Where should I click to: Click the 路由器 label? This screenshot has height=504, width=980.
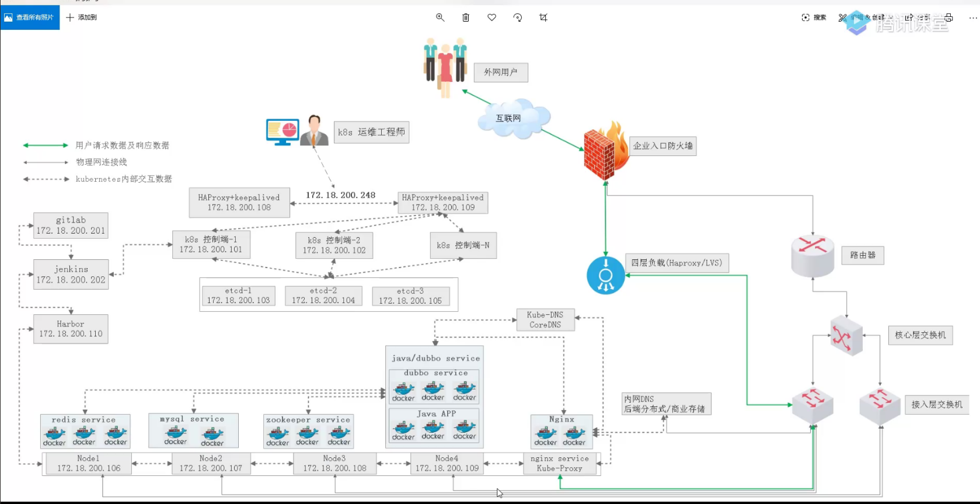[863, 255]
